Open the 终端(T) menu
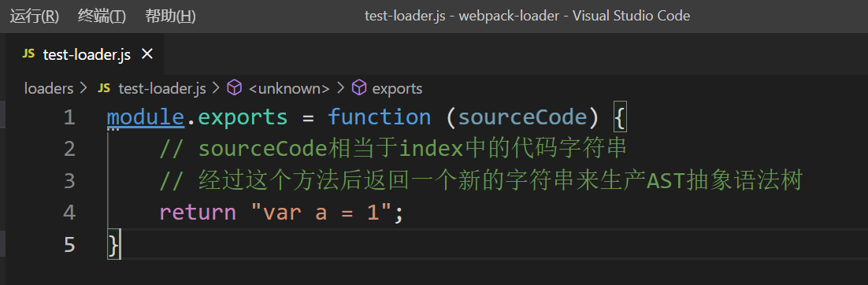The height and width of the screenshot is (285, 868). (x=102, y=16)
